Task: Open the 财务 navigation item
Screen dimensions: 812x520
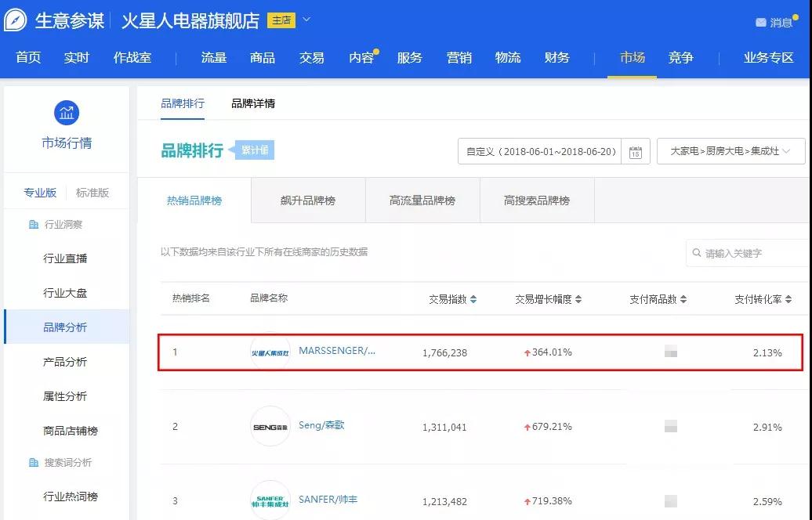Action: (556, 57)
